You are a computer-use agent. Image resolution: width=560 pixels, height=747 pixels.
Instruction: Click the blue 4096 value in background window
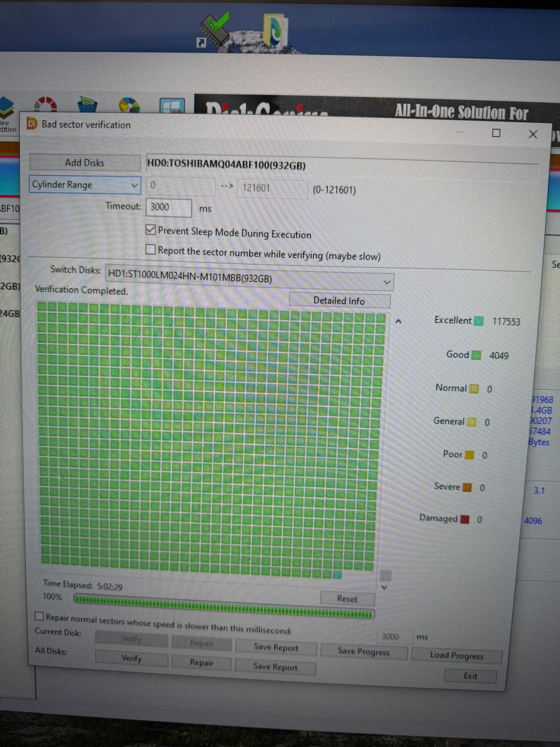coord(533,521)
